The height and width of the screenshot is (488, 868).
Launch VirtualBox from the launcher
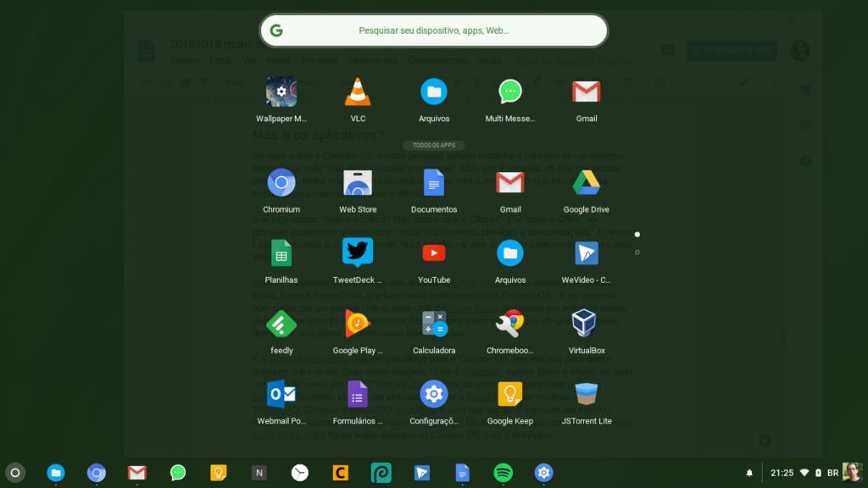(x=584, y=323)
